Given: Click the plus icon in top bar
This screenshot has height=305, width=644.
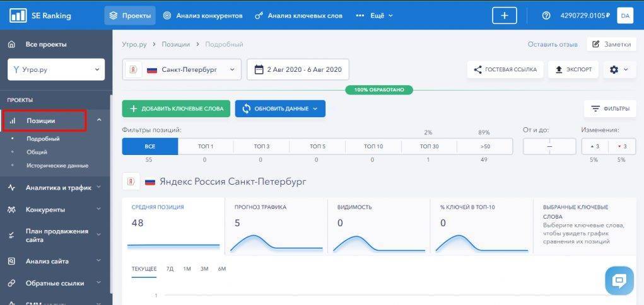Looking at the screenshot, I should [x=504, y=16].
